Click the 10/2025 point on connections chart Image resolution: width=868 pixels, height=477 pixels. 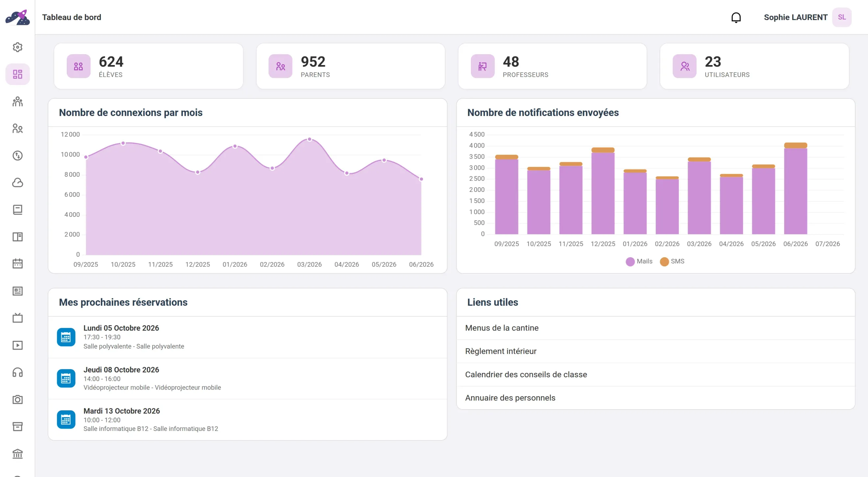click(x=123, y=144)
